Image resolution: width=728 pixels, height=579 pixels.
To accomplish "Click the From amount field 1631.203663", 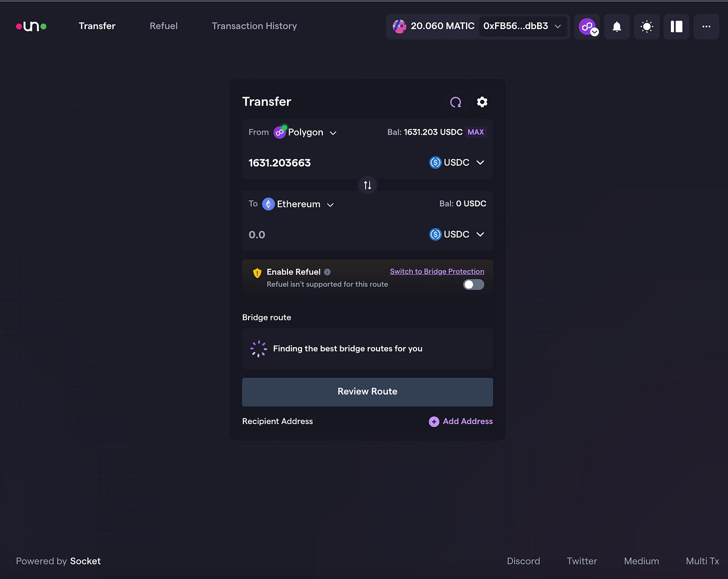I will (x=280, y=163).
